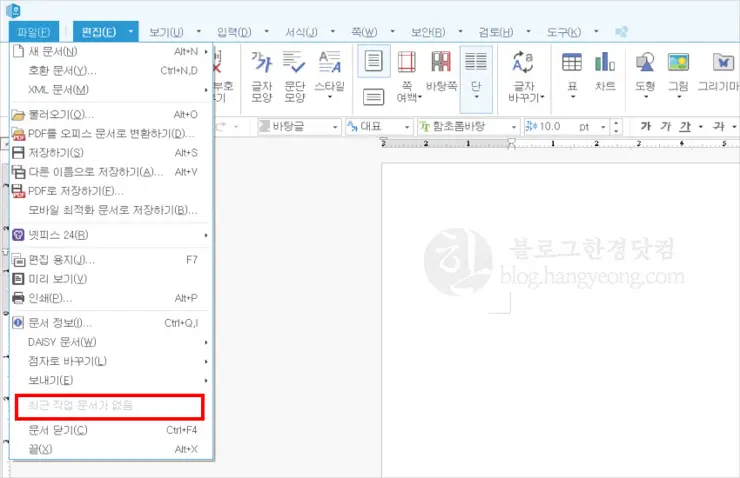
Task: Open 쪽 여백 page margins tool
Action: point(407,76)
